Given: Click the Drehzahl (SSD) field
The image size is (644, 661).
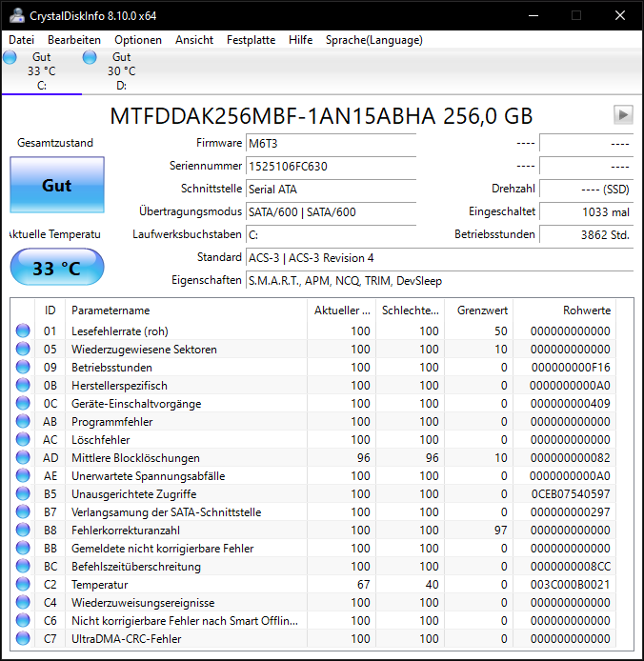Looking at the screenshot, I should (586, 189).
